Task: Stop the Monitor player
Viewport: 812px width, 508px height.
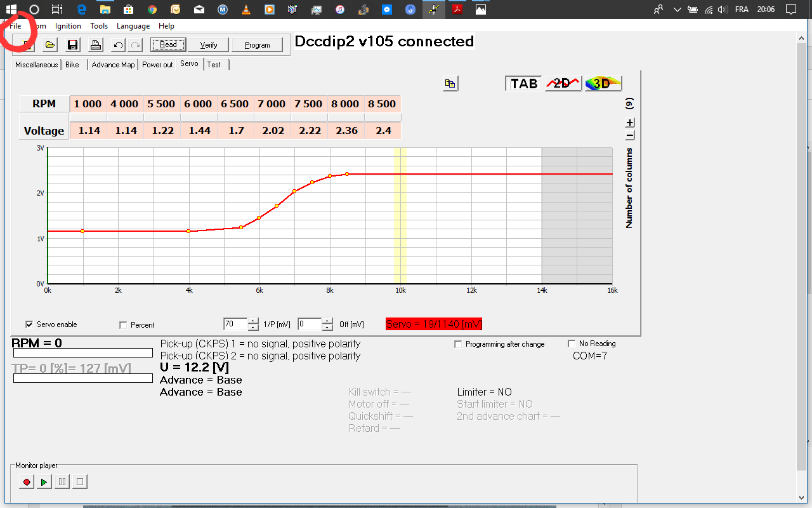Action: click(x=79, y=482)
